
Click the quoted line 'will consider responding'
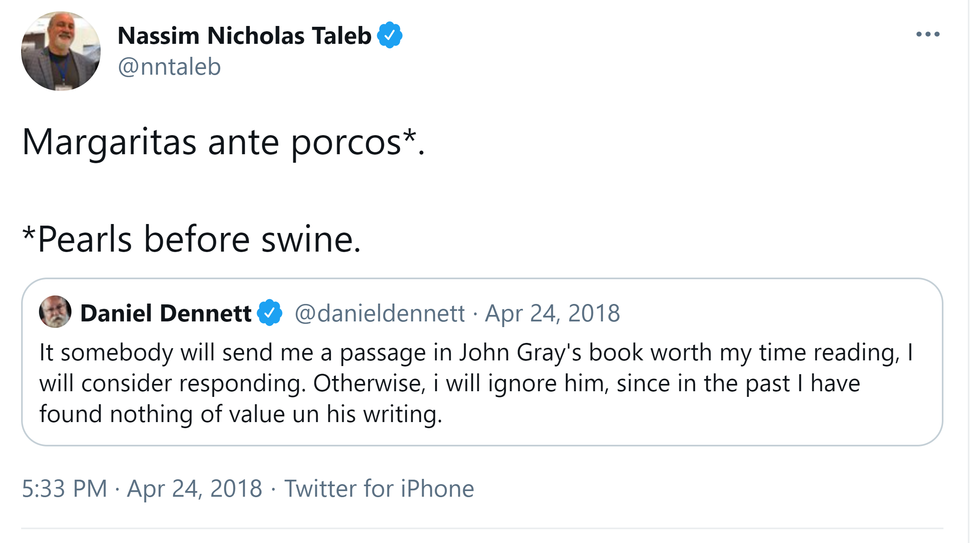tap(449, 383)
